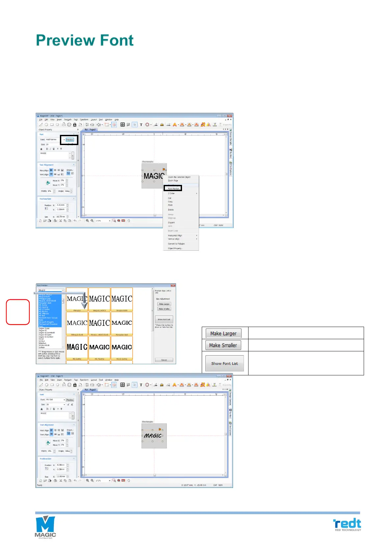Collapse Text Alignment panel in lower MagicART window
The height and width of the screenshot is (554, 392).
tap(74, 425)
